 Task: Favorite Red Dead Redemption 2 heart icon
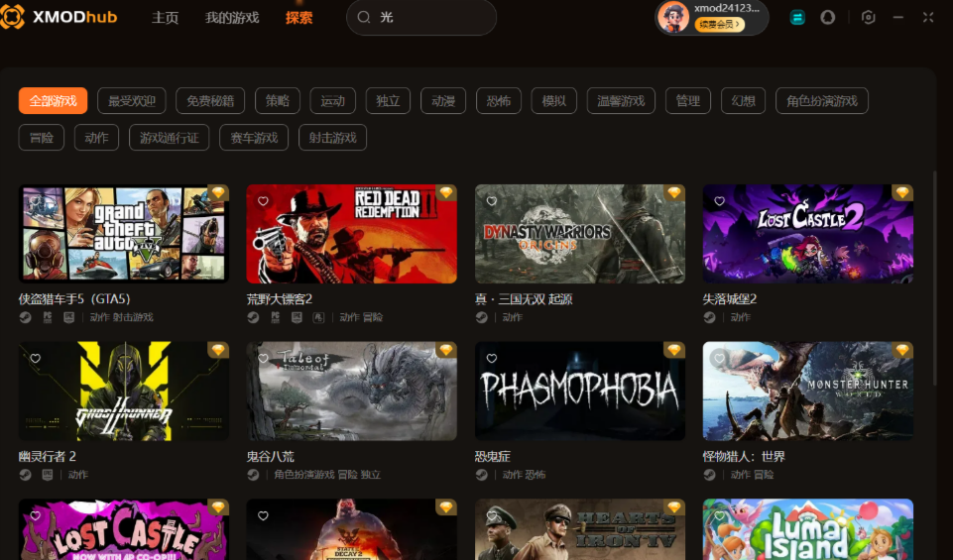click(263, 201)
